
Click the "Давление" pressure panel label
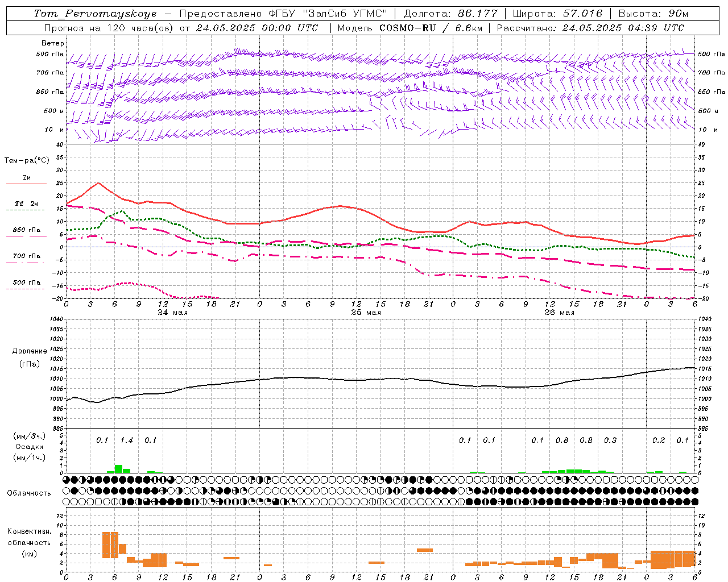tap(30, 351)
